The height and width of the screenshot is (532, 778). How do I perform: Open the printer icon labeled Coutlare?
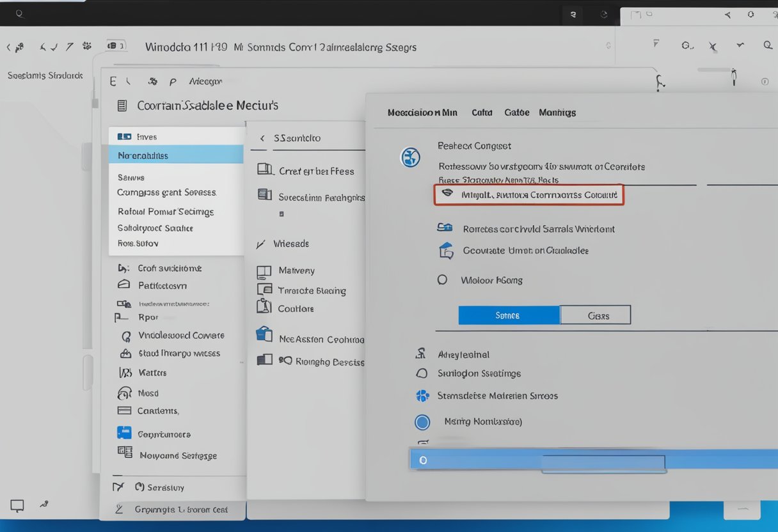click(x=264, y=308)
